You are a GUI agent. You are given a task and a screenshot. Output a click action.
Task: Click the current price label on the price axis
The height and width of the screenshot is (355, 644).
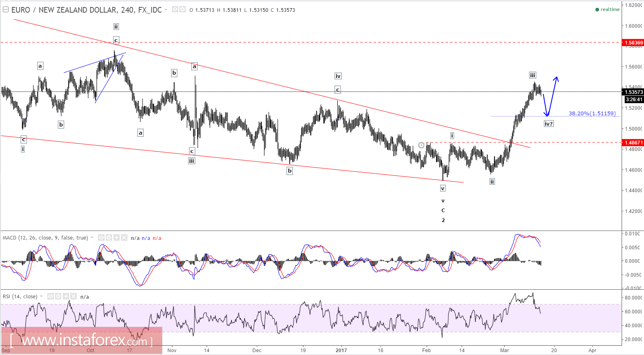634,92
